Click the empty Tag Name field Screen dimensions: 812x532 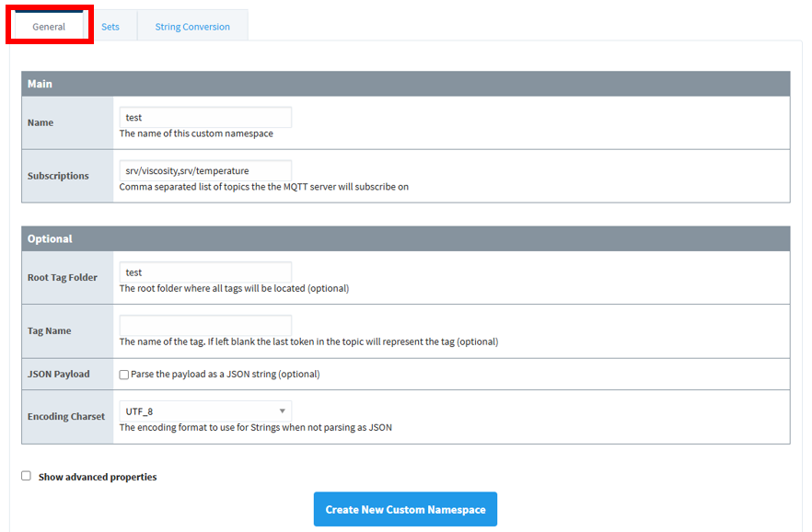205,325
